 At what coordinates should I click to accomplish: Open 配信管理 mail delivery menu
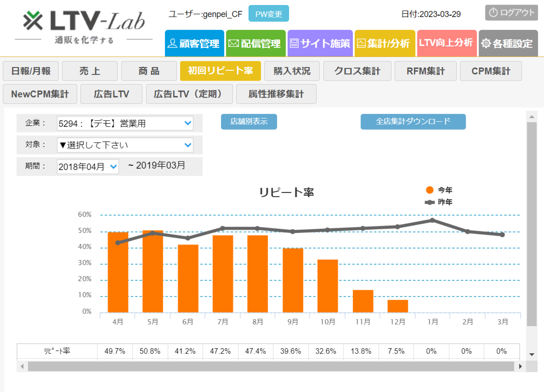pyautogui.click(x=255, y=43)
